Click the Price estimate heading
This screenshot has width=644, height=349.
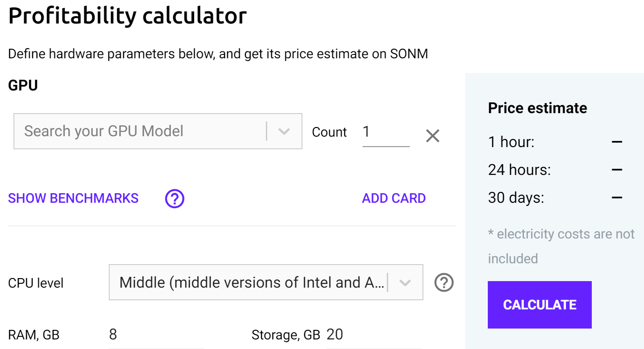[x=537, y=108]
